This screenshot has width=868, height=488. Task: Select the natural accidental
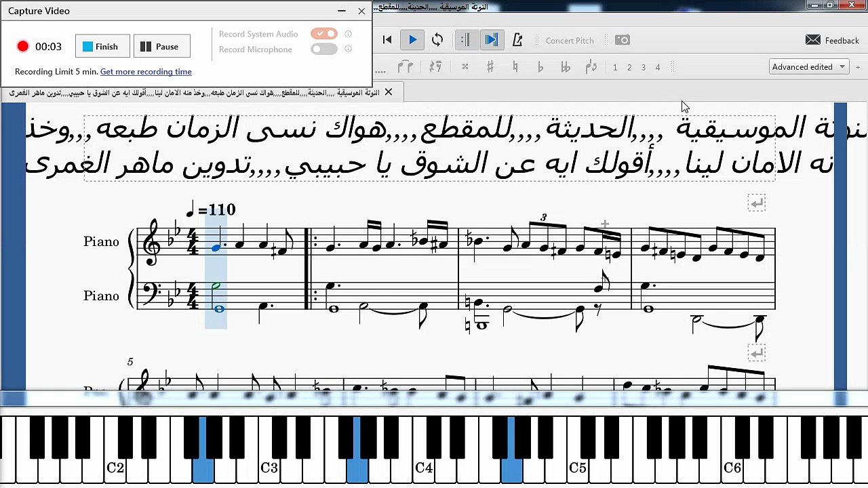tap(515, 67)
